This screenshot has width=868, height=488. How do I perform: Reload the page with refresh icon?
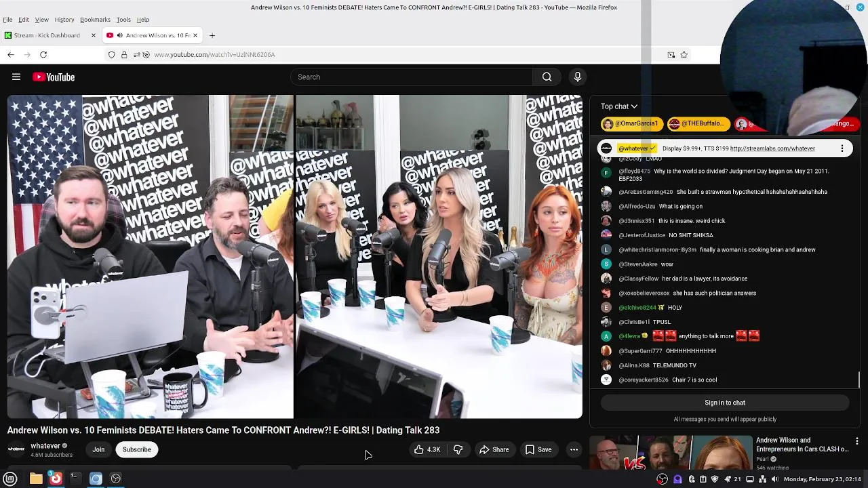(x=43, y=54)
